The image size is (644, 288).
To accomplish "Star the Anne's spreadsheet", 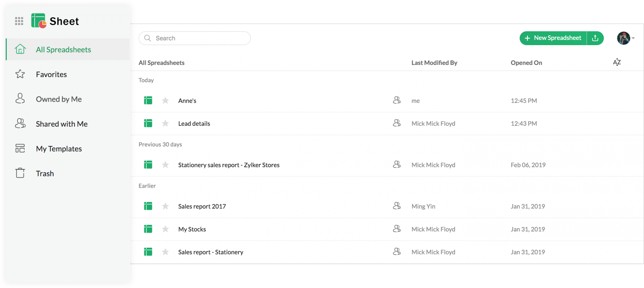I will point(165,101).
